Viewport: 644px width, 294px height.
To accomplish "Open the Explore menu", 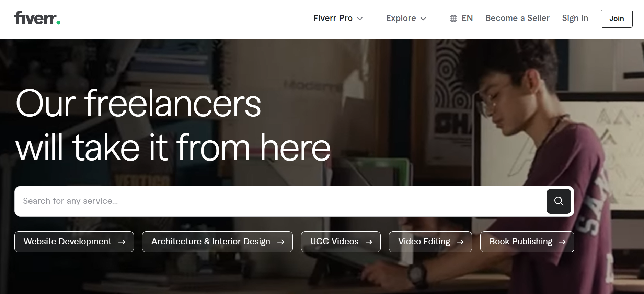I will click(x=406, y=18).
